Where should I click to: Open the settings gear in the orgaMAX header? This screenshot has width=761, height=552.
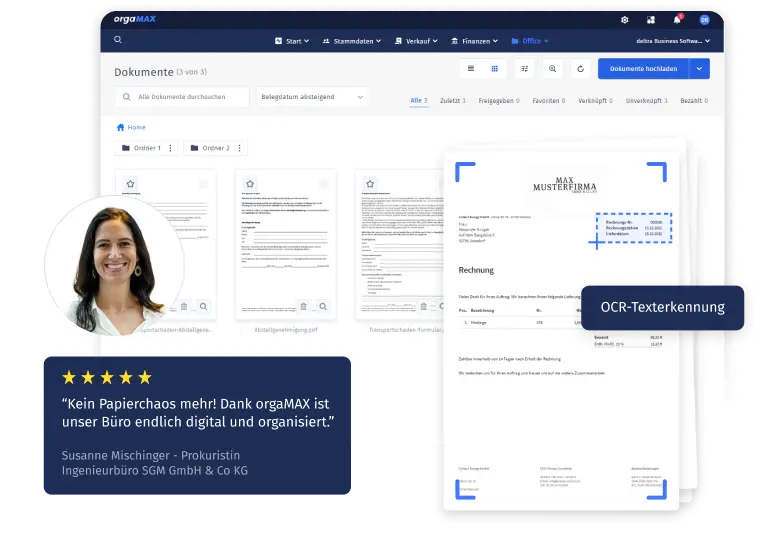(x=625, y=20)
